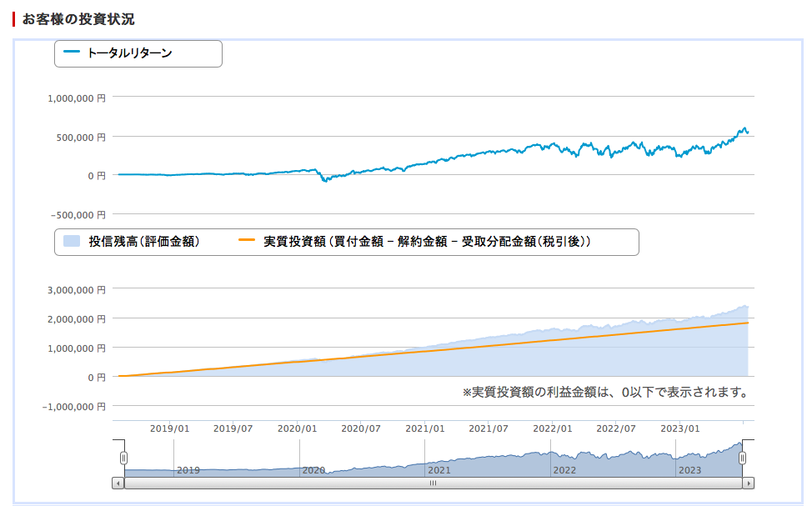Click the 2022 label in range navigator
This screenshot has width=812, height=506.
[564, 470]
